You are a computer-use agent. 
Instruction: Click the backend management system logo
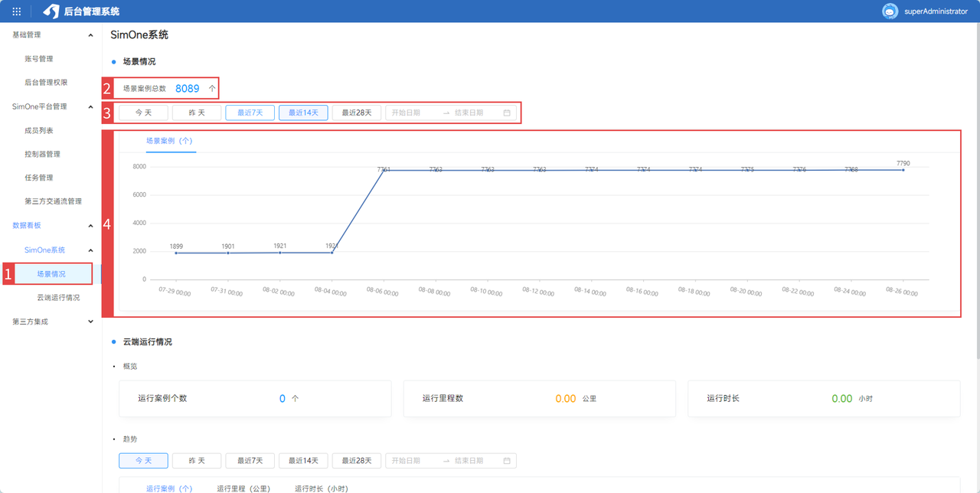[51, 11]
